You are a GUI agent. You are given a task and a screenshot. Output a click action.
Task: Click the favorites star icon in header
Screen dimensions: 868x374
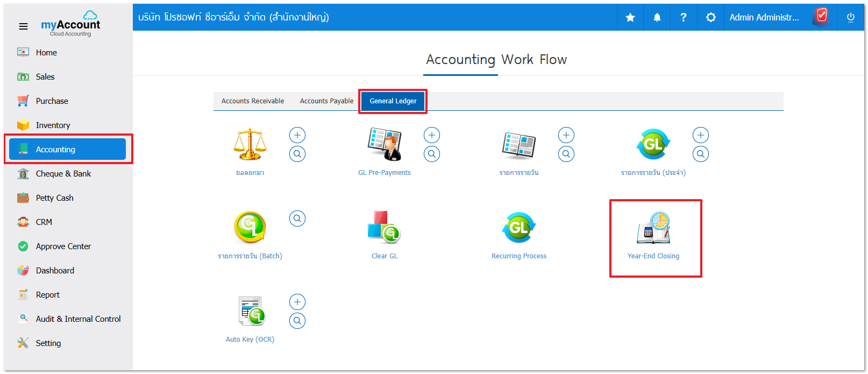point(630,18)
